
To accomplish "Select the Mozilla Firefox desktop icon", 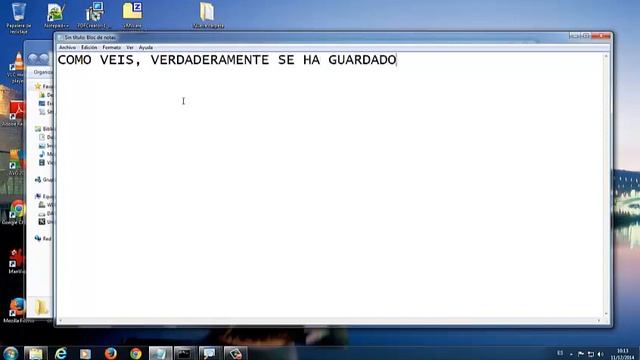I will click(x=17, y=310).
